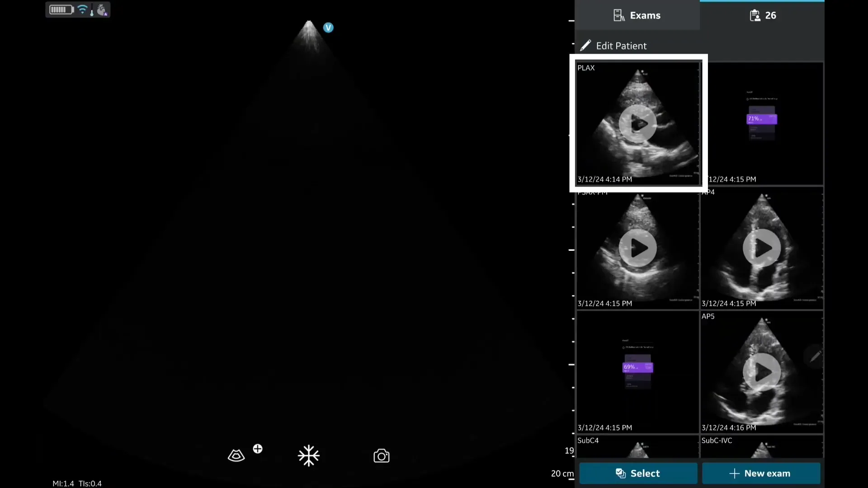Click the cardiac preset heart icon
The image size is (868, 488).
pyautogui.click(x=102, y=10)
